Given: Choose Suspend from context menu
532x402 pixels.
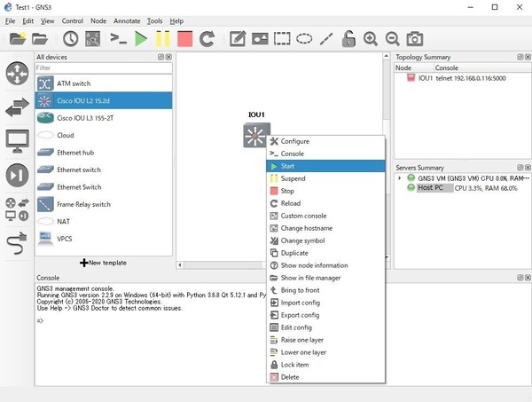Looking at the screenshot, I should point(325,178).
